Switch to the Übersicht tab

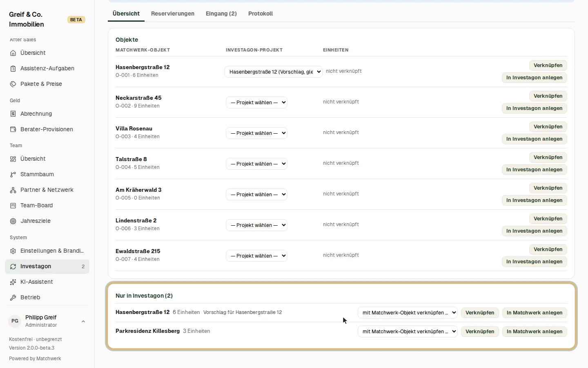click(126, 13)
